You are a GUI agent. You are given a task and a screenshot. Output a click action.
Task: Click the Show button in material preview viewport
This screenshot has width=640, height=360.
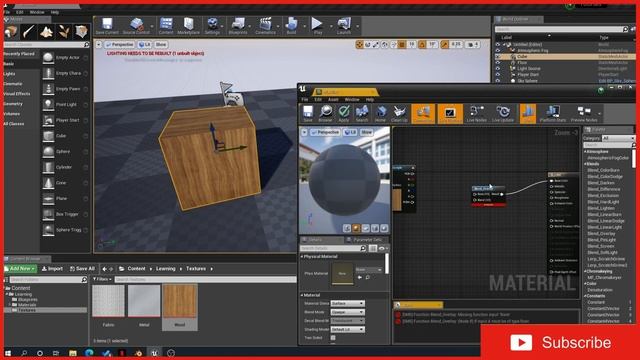pyautogui.click(x=366, y=132)
